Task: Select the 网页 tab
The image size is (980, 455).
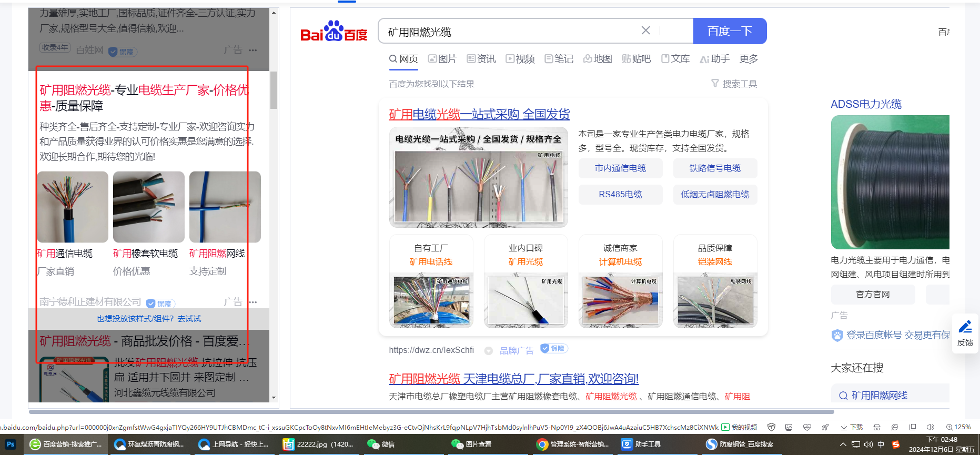Action: tap(403, 59)
